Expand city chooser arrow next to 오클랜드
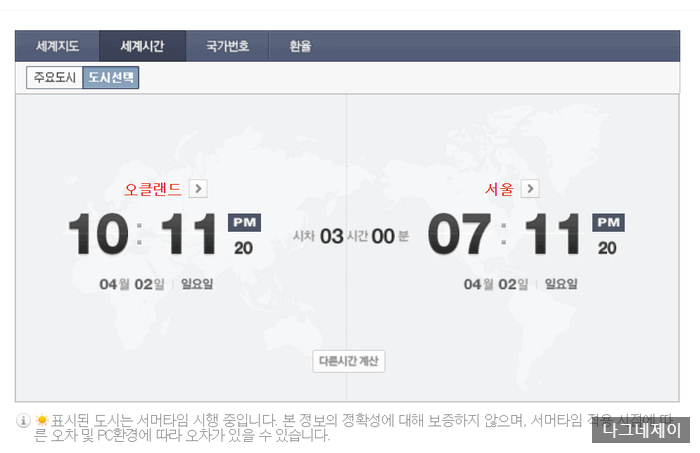The width and height of the screenshot is (700, 453). 198,189
